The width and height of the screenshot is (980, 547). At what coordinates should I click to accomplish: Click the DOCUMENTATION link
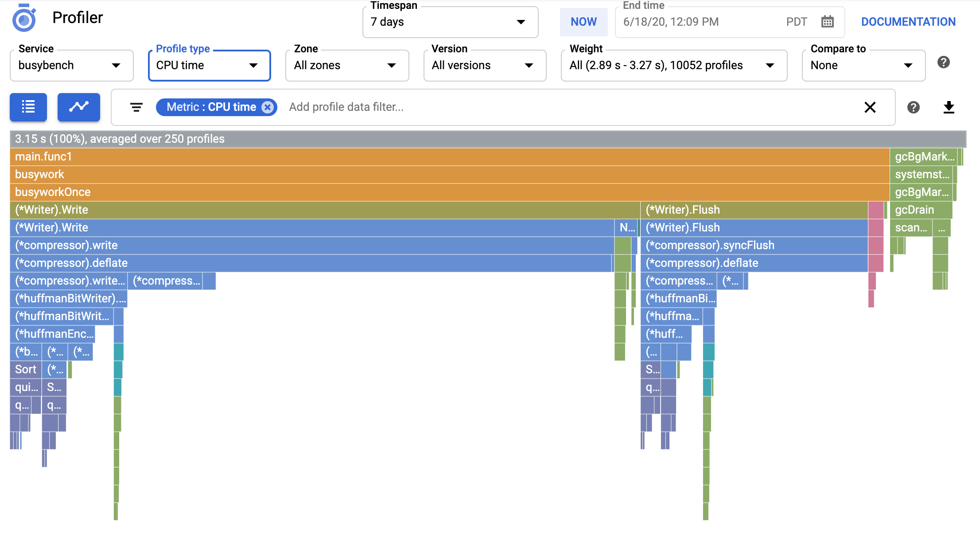[x=908, y=21]
